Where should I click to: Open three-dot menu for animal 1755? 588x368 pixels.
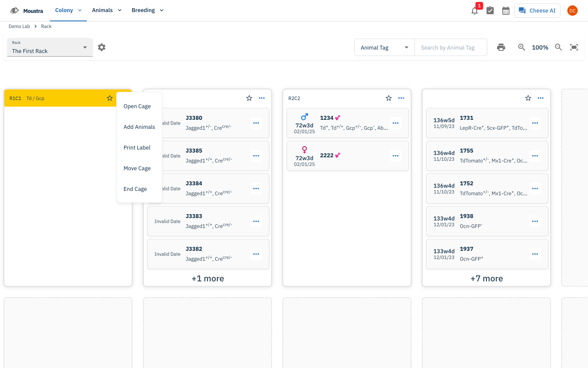click(535, 156)
